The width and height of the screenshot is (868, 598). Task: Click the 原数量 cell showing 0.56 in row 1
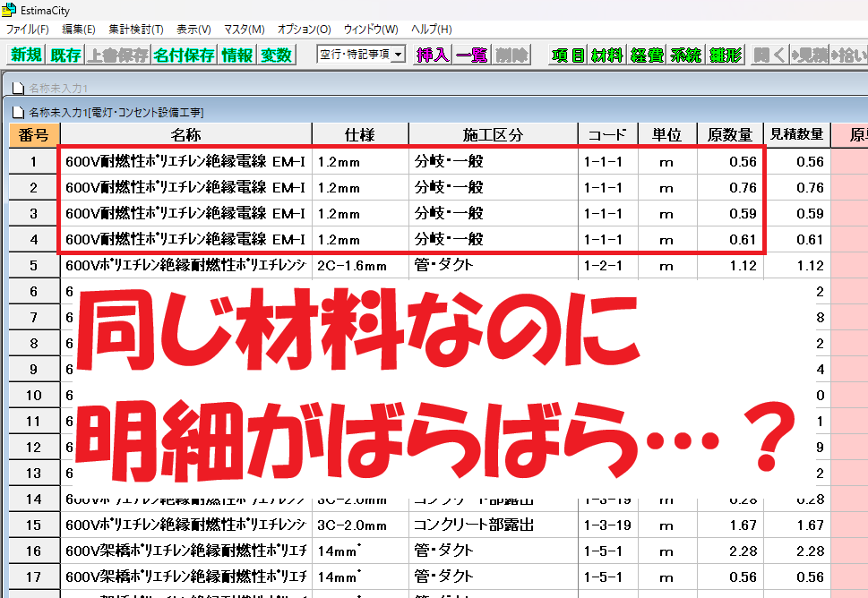[x=729, y=162]
